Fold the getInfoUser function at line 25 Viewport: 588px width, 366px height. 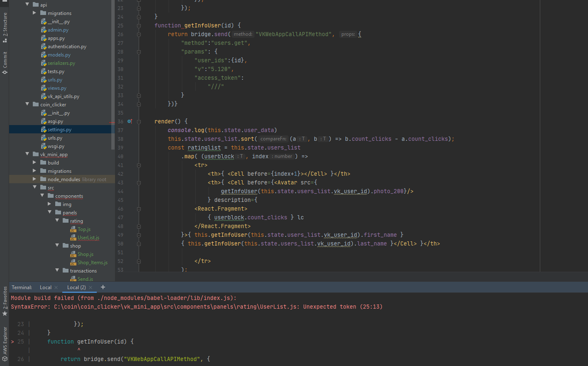pyautogui.click(x=139, y=25)
